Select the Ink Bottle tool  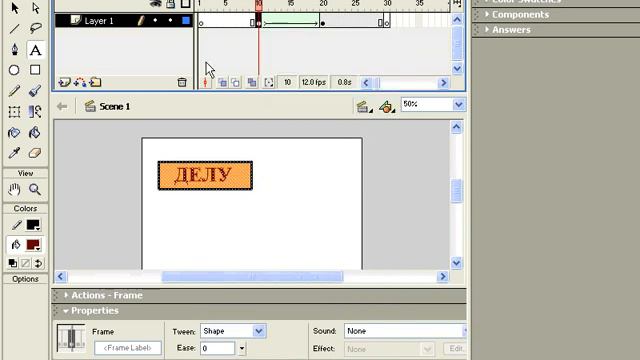click(15, 133)
